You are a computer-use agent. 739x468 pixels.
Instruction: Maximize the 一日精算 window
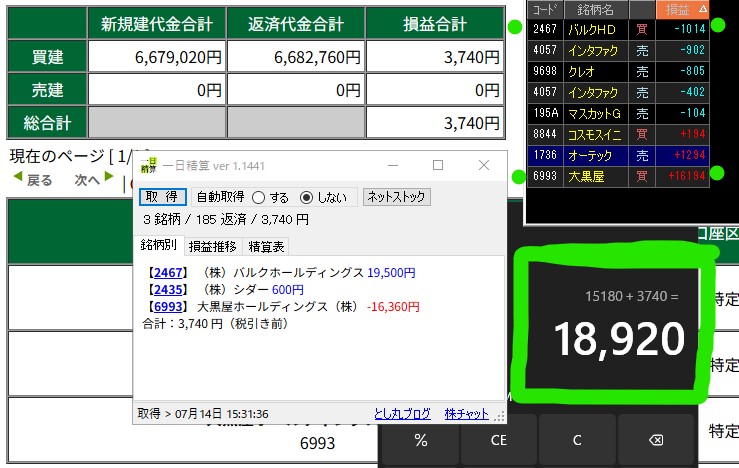click(438, 165)
